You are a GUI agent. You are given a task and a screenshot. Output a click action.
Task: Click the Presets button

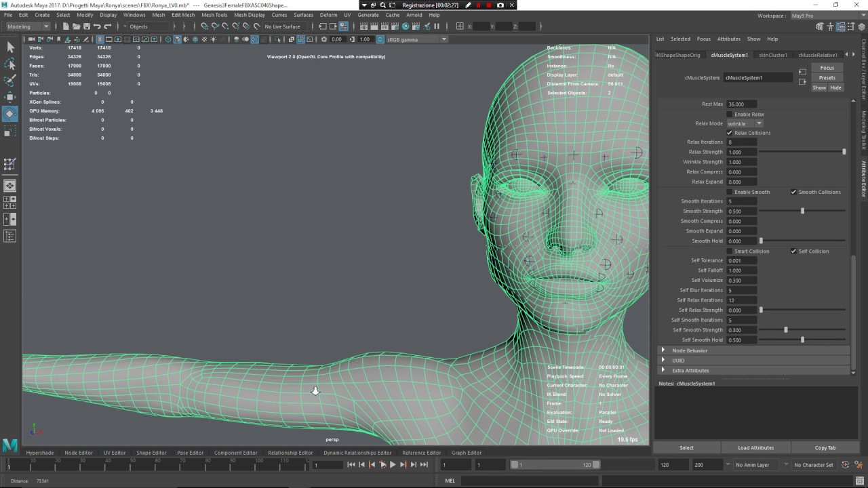827,78
